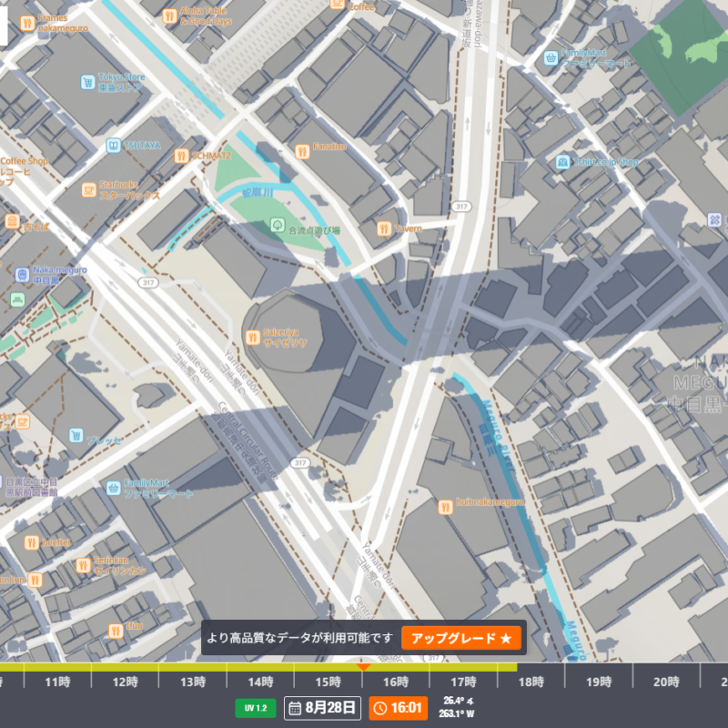The height and width of the screenshot is (728, 728).
Task: Click the Serinkan セイリンカン label
Action: tap(120, 565)
